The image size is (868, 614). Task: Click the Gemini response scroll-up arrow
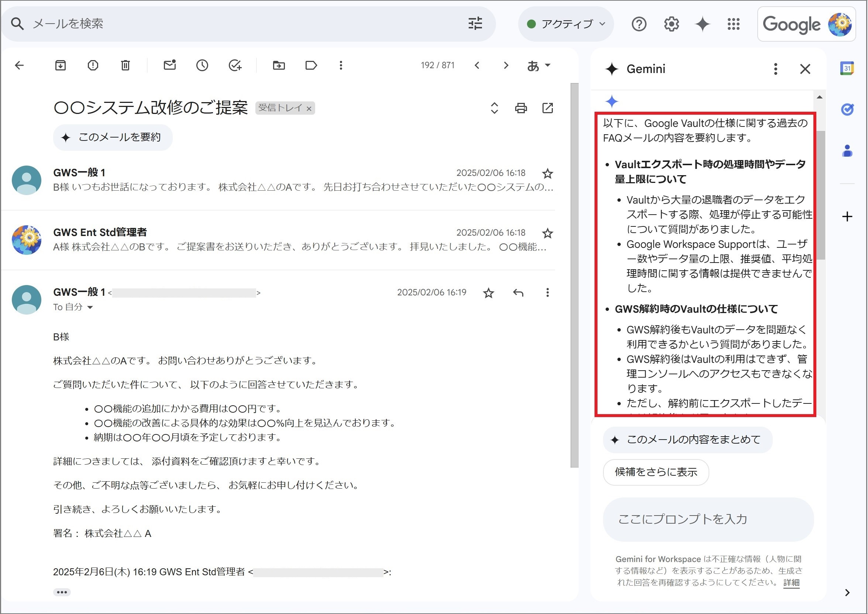tap(820, 98)
